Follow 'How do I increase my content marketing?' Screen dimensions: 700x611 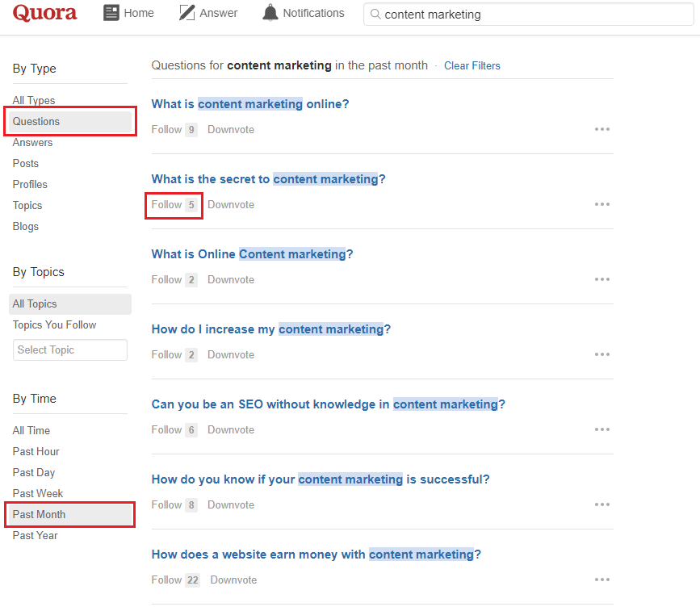(x=174, y=354)
